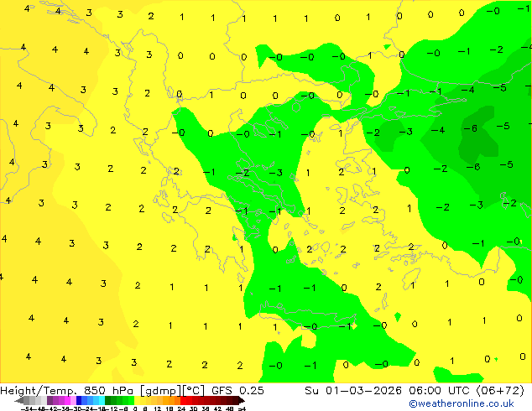Click the '[gdmp][°C]' units label
Viewport: 532px width, 411px height.
tap(172, 391)
